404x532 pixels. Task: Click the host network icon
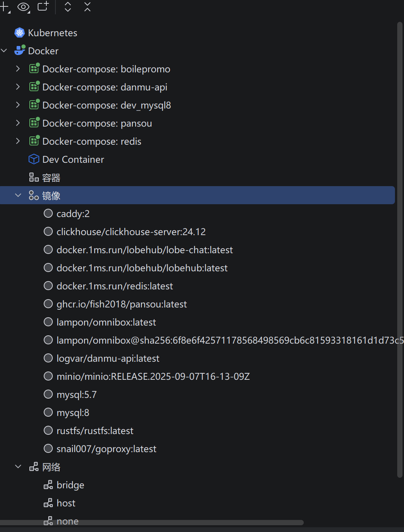[48, 503]
